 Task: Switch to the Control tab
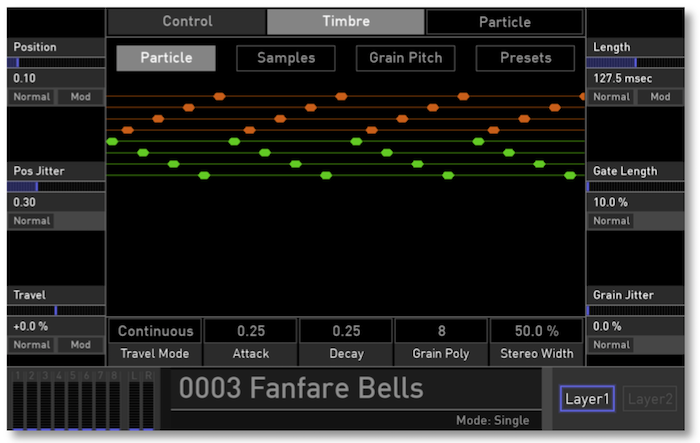coord(187,22)
